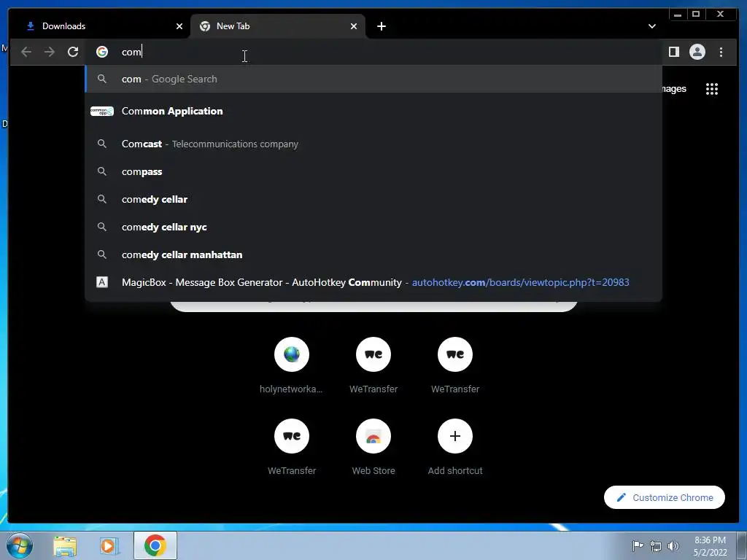Open the new tab plus button
747x560 pixels.
382,26
